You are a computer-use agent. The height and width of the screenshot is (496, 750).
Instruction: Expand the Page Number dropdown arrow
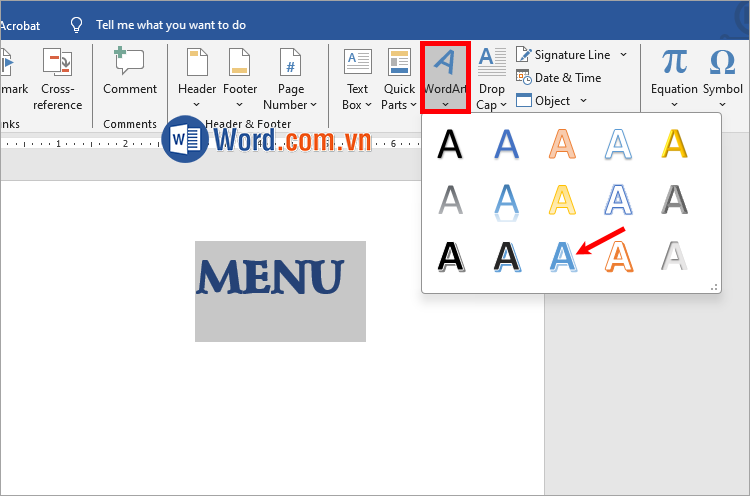[x=314, y=104]
